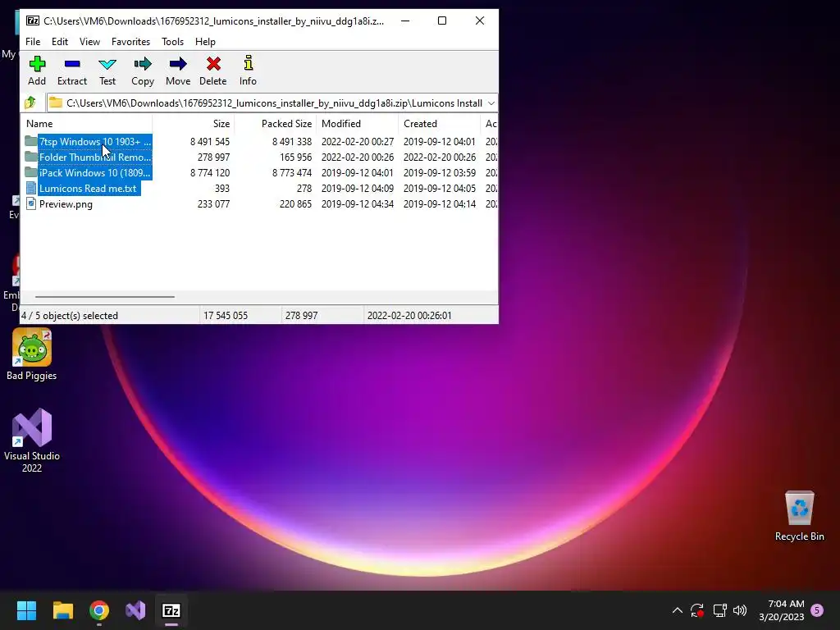This screenshot has height=630, width=840.
Task: Click size value 393
Action: (222, 189)
